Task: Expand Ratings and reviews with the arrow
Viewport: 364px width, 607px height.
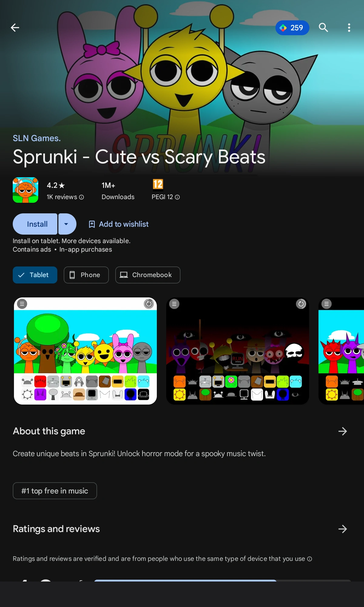Action: click(x=342, y=529)
